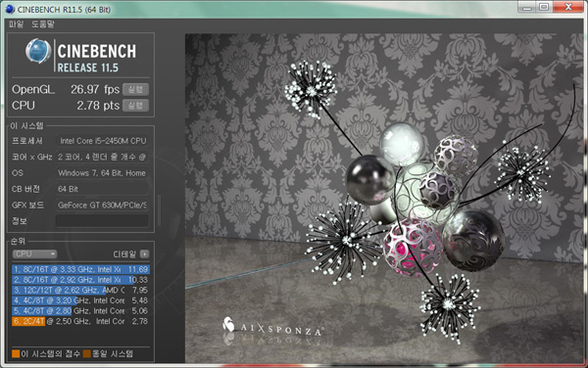
Task: Click the left panel's vertical scrollbar handle
Action: (159, 210)
